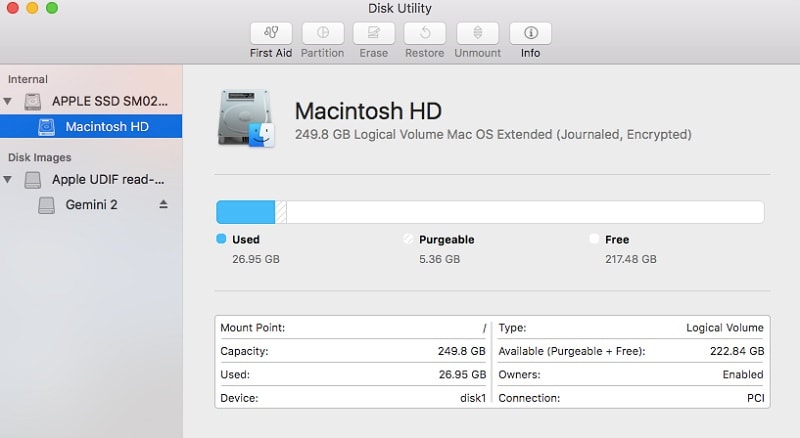Click the blue used portion of storage bar

pos(245,212)
